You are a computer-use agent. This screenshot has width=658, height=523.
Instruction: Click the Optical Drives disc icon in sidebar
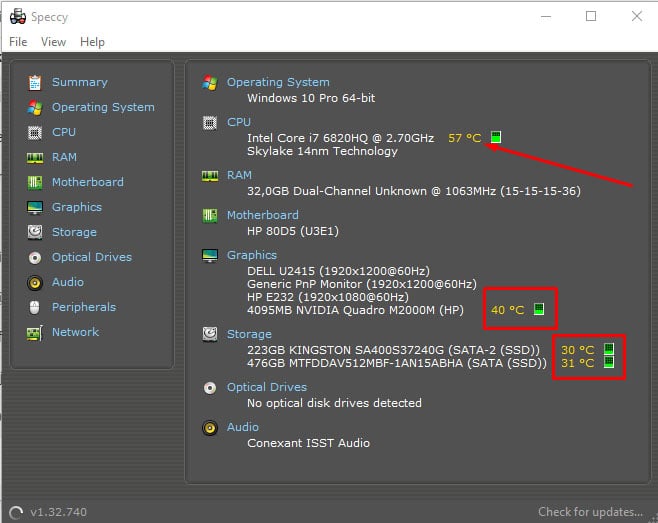click(35, 257)
